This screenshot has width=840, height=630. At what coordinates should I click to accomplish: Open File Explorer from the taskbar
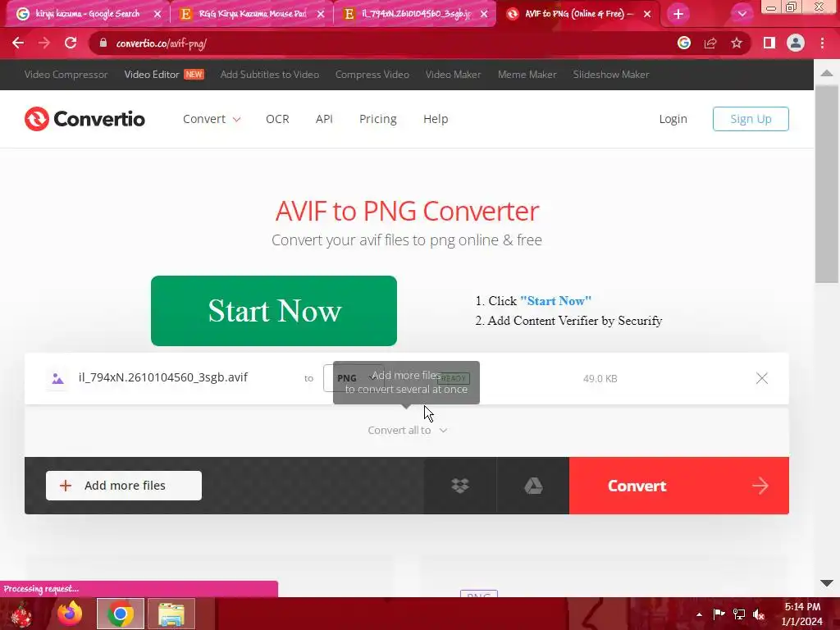point(171,614)
